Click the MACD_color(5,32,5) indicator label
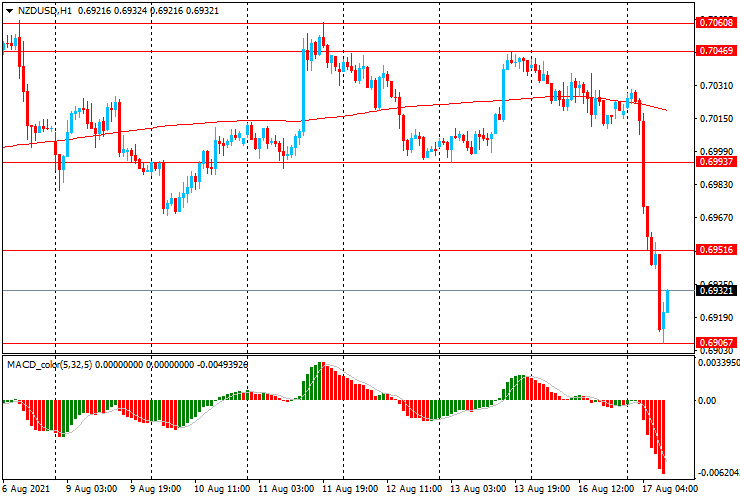This screenshot has height=500, width=740. pos(50,364)
